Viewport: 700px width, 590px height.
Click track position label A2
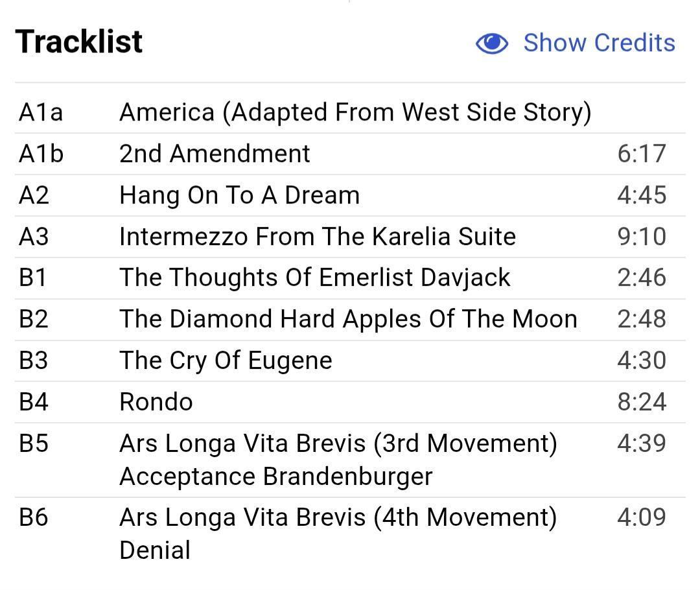[x=34, y=195]
